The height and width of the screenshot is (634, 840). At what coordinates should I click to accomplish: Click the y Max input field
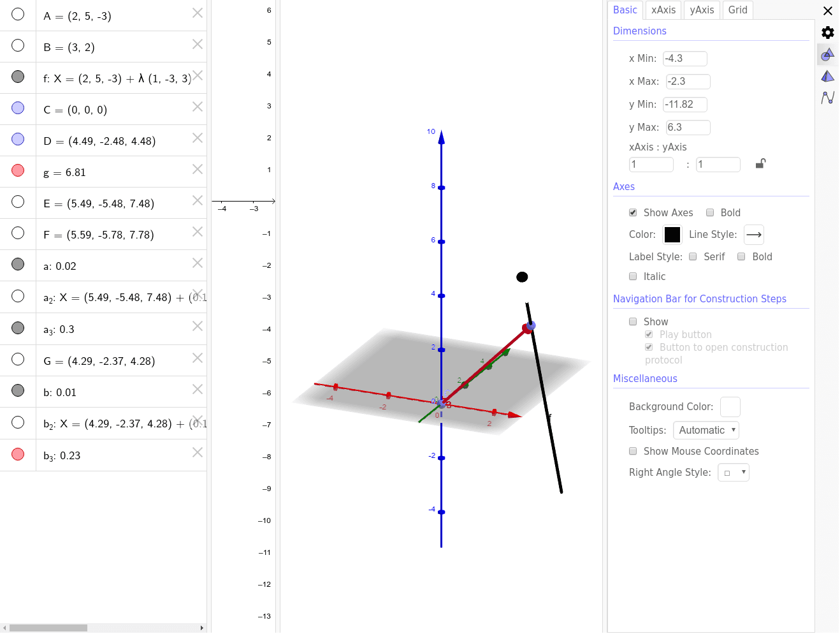pyautogui.click(x=688, y=128)
